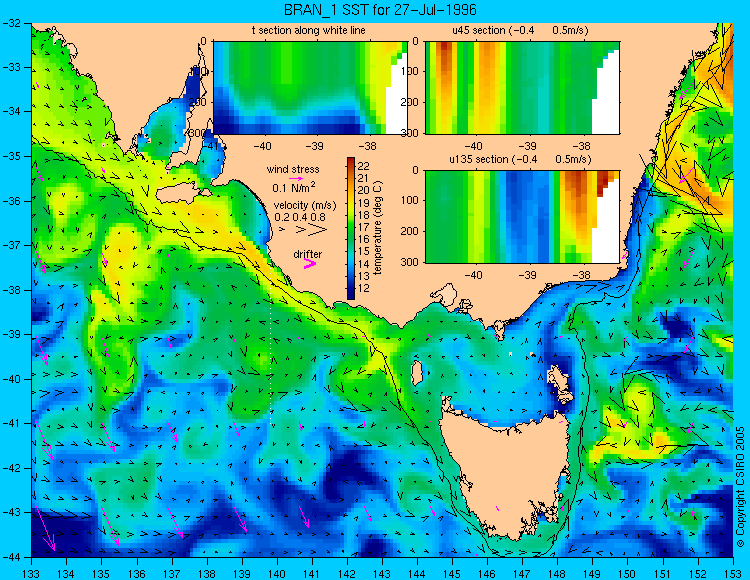Click the magenta wind stress arrow in the legend
This screenshot has height=580, width=750.
(x=296, y=178)
